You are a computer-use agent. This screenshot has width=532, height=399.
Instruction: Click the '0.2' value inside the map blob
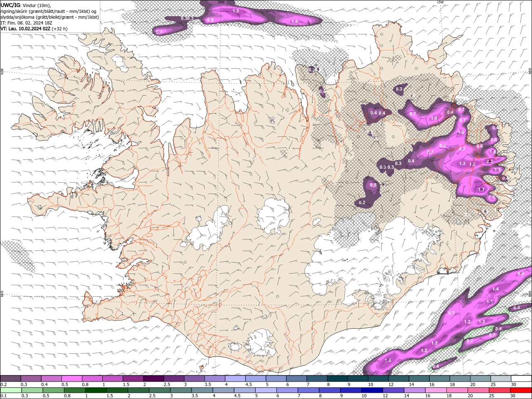click(362, 203)
